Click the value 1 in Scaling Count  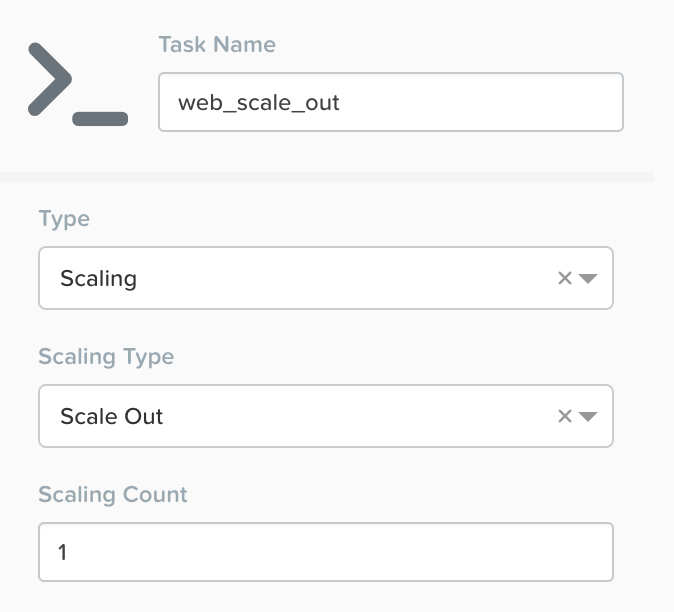click(62, 552)
